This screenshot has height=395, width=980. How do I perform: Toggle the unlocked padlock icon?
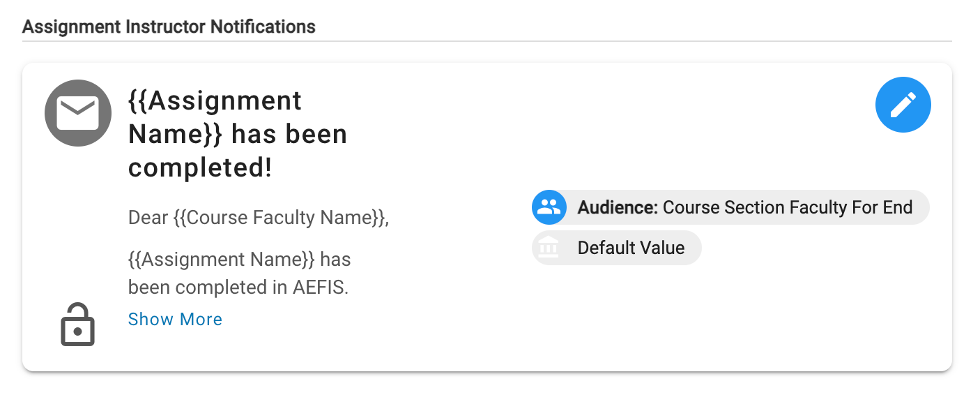(x=77, y=325)
